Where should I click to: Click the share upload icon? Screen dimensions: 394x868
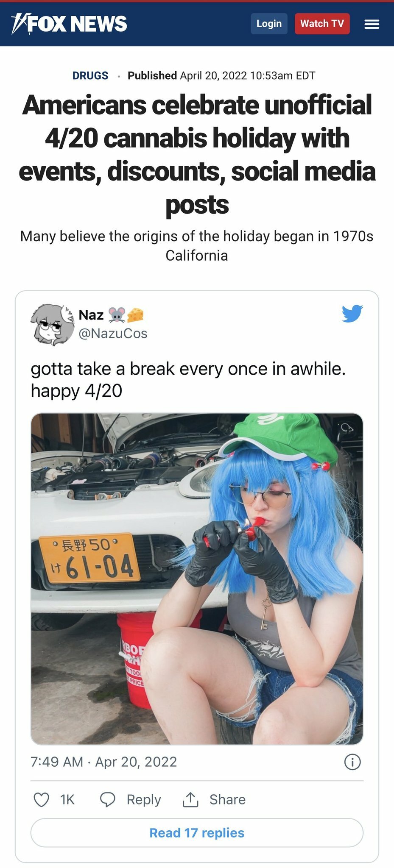[x=190, y=799]
